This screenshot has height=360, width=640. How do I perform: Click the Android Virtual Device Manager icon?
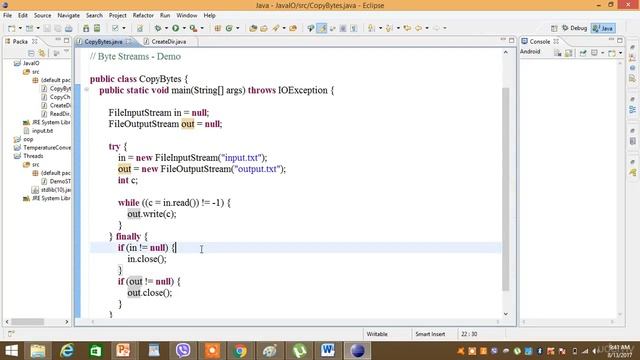(x=97, y=28)
